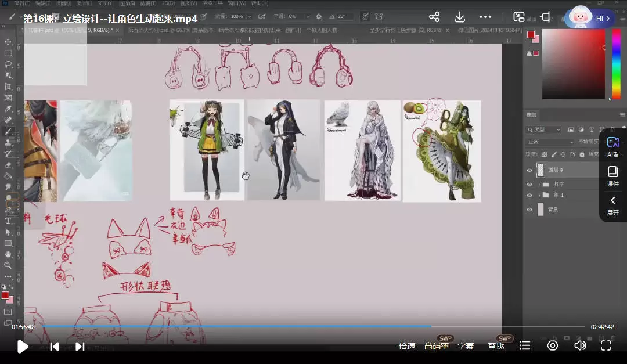Expand the side panel with 展开
The width and height of the screenshot is (627, 364).
point(612,206)
